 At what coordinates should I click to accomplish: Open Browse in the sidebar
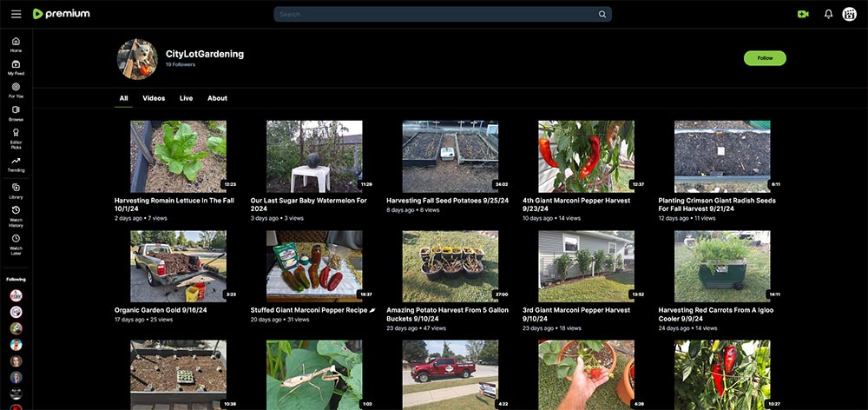tap(16, 114)
